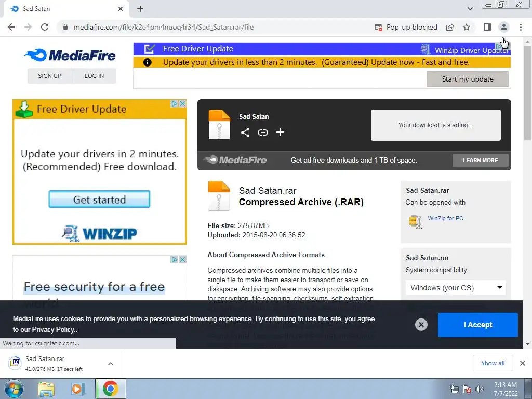Click the Get started ad button
Image resolution: width=532 pixels, height=399 pixels.
tap(99, 199)
